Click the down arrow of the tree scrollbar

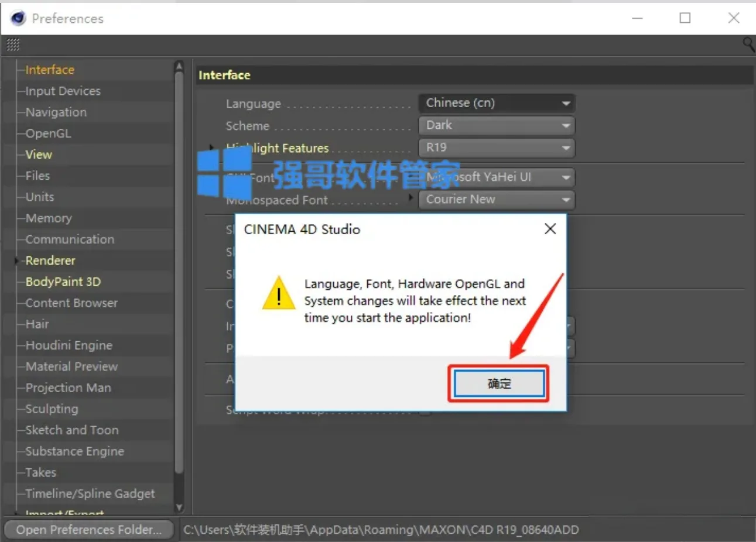click(179, 507)
